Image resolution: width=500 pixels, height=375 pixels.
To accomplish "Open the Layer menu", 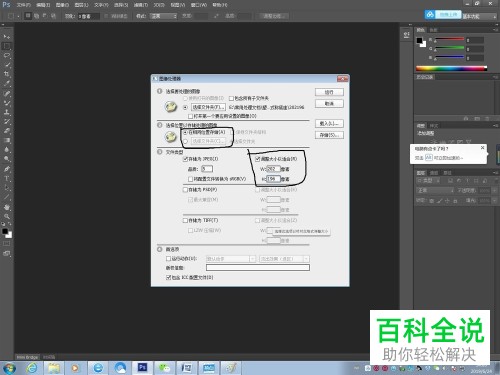I will [x=82, y=5].
